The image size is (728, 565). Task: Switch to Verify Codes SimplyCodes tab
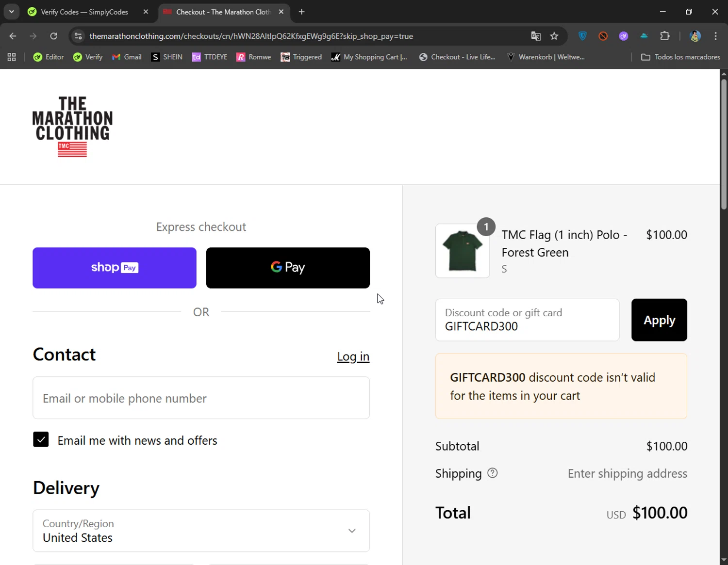(x=84, y=12)
